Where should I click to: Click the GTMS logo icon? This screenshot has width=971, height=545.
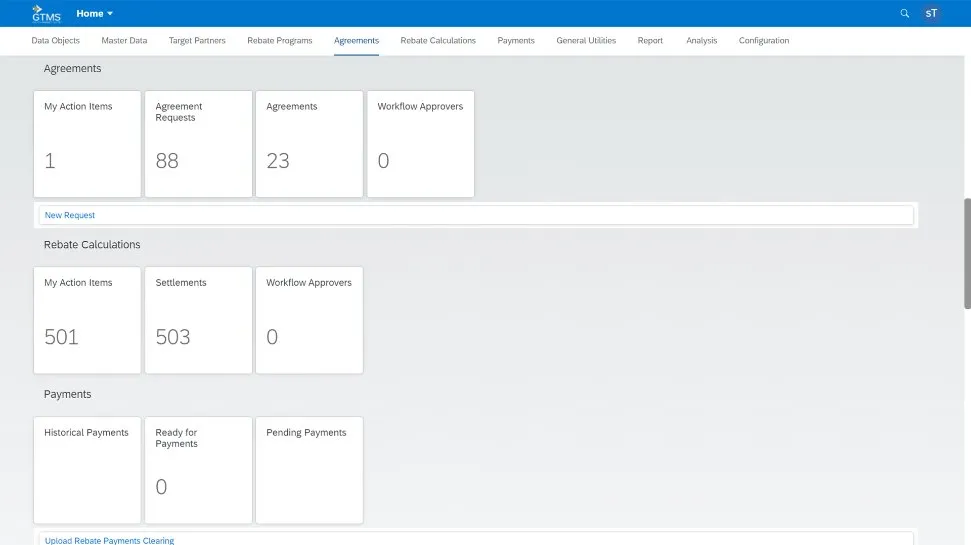pyautogui.click(x=46, y=13)
